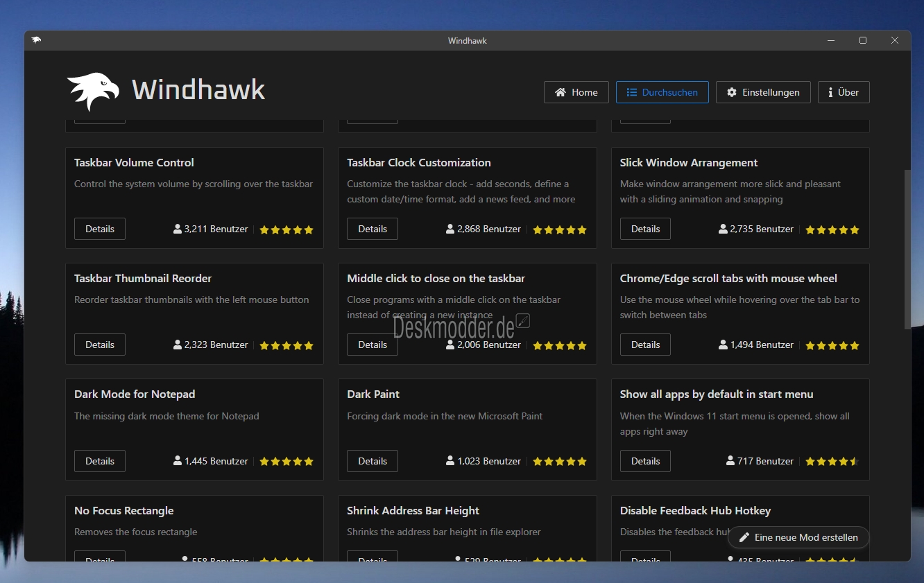The height and width of the screenshot is (583, 924).
Task: Minimize the Windhawk window
Action: click(x=831, y=40)
